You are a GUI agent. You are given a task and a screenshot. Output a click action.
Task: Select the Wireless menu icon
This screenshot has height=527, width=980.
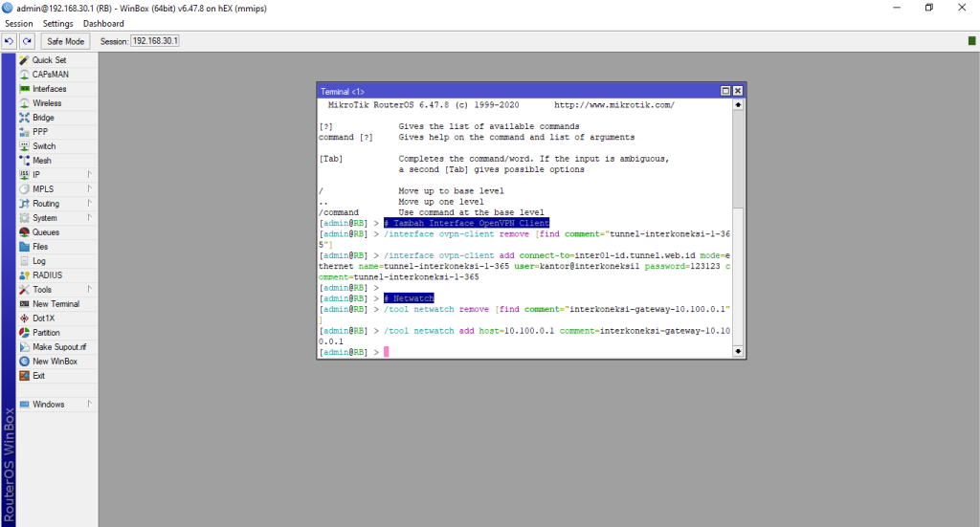25,103
